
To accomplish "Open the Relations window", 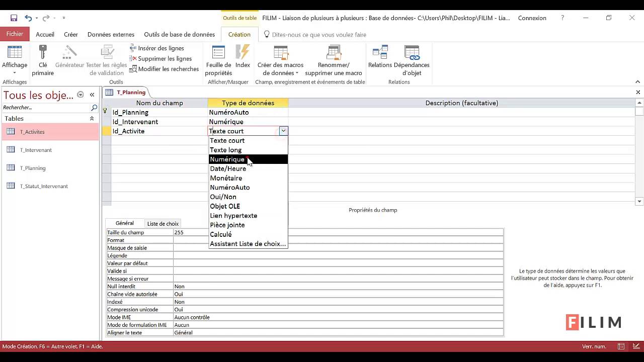I will pos(380,57).
